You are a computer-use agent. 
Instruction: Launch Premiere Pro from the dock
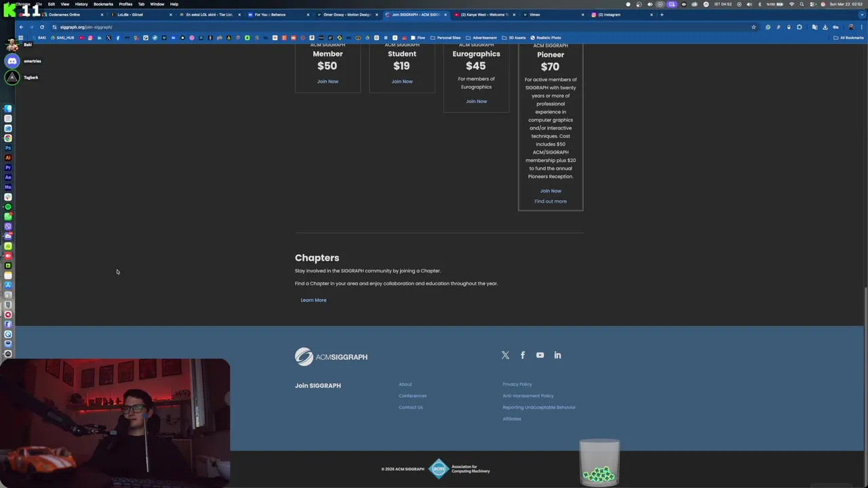coord(8,167)
